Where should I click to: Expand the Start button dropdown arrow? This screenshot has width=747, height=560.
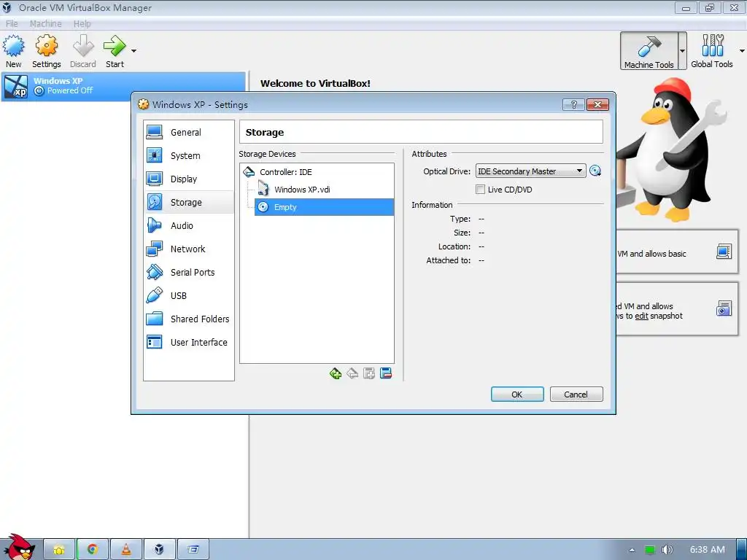click(134, 51)
